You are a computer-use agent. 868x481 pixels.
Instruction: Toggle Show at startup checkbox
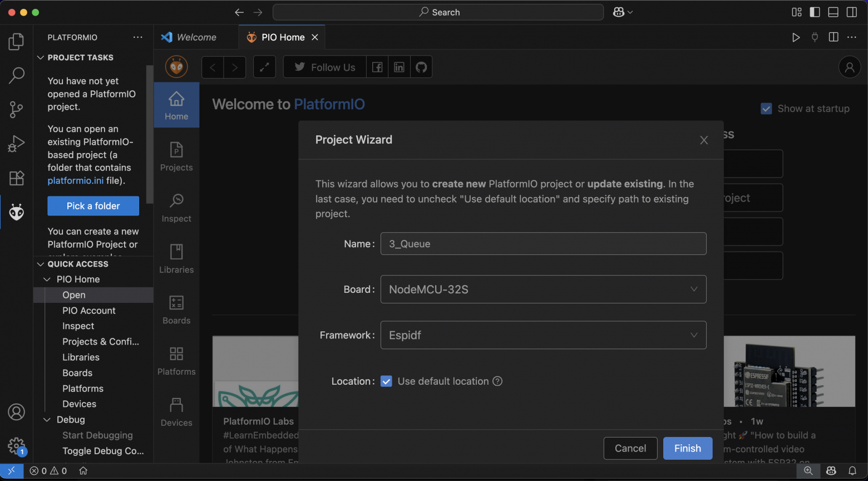tap(766, 109)
